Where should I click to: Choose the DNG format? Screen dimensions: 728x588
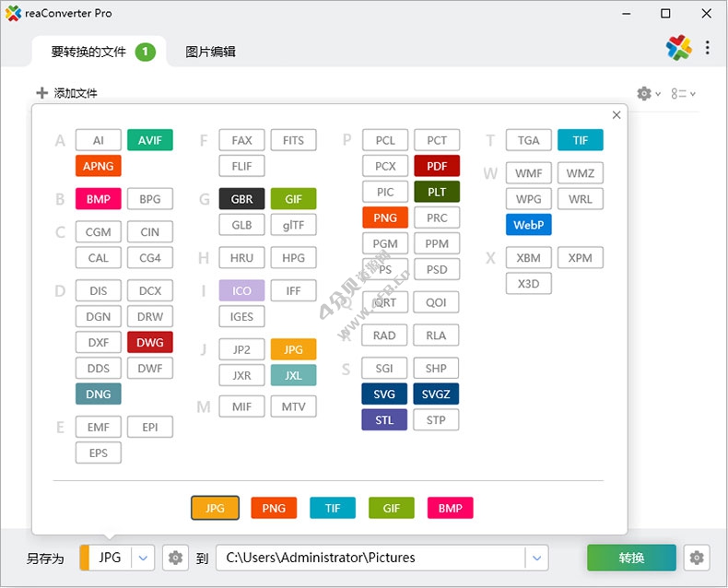[99, 394]
